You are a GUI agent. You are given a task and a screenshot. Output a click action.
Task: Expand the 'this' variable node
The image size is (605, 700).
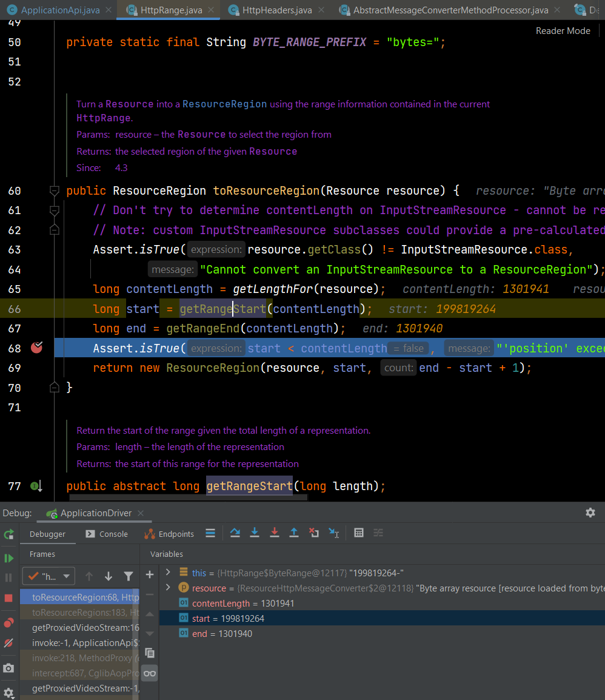tap(168, 572)
